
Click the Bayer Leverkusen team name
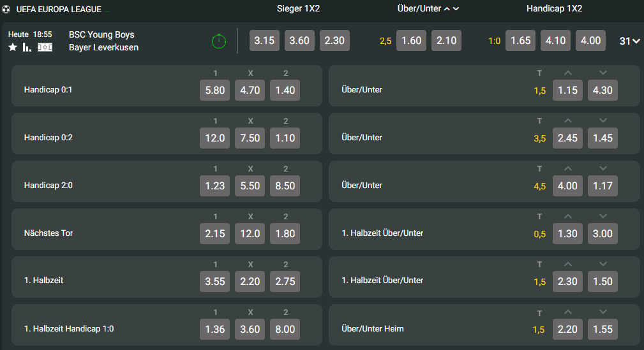[103, 47]
